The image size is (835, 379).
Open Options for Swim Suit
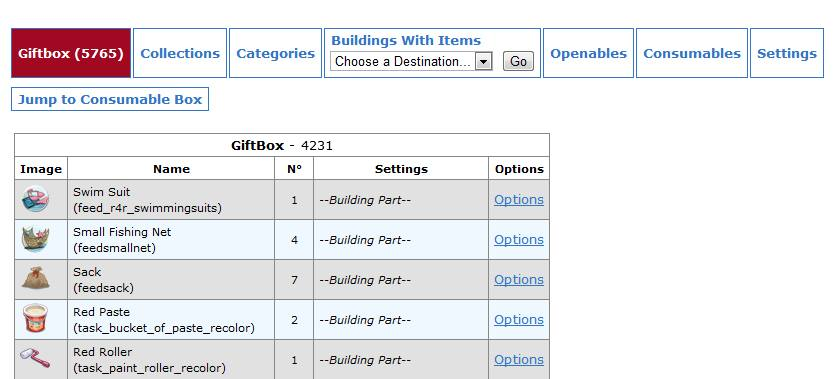(519, 200)
